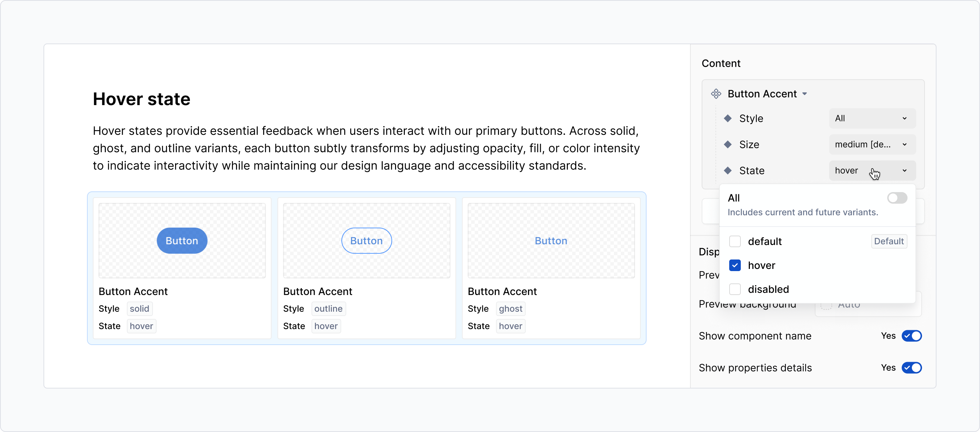Check the disabled variant checkbox
Screen dimensions: 980x432
point(735,289)
